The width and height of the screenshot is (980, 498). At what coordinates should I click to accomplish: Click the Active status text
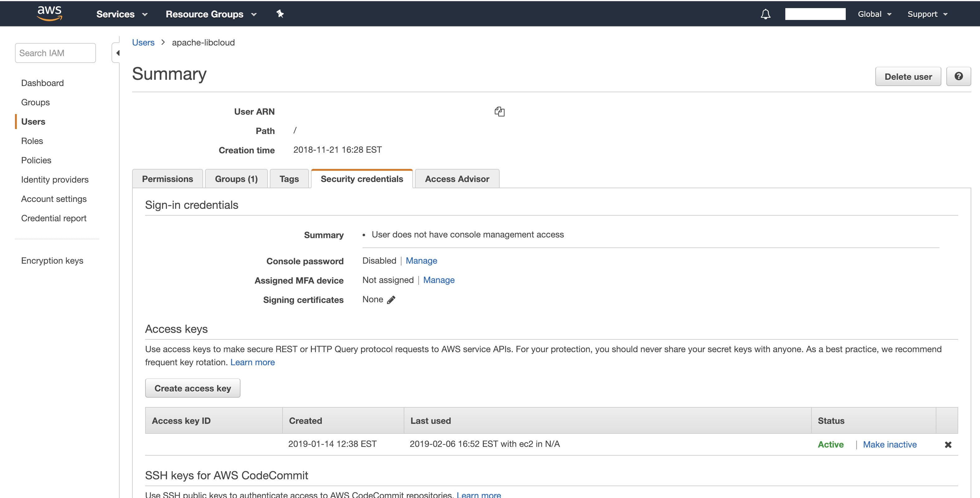point(830,445)
